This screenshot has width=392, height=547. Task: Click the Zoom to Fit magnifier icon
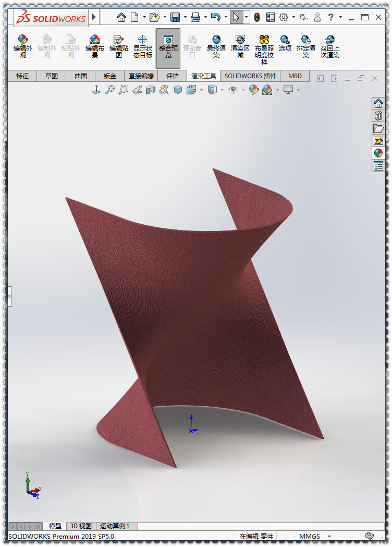tap(109, 90)
